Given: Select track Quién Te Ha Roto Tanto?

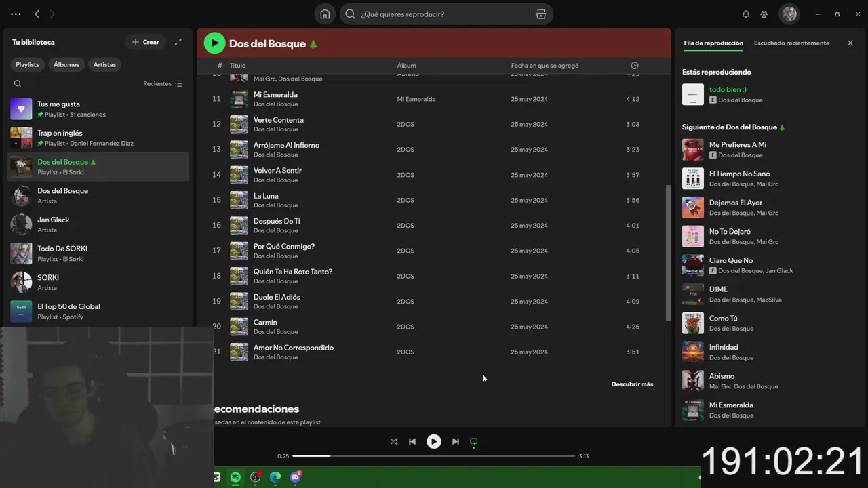Looking at the screenshot, I should [434, 276].
